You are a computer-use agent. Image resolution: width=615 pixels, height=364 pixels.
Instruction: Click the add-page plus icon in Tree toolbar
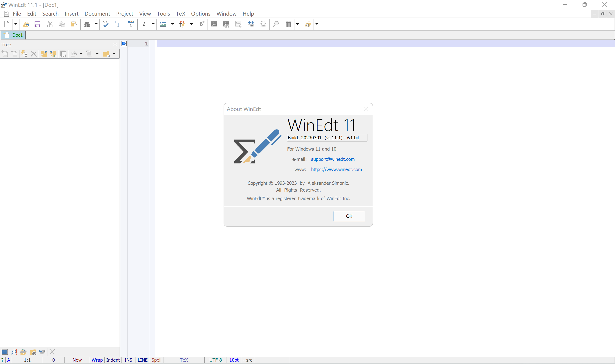coord(5,54)
